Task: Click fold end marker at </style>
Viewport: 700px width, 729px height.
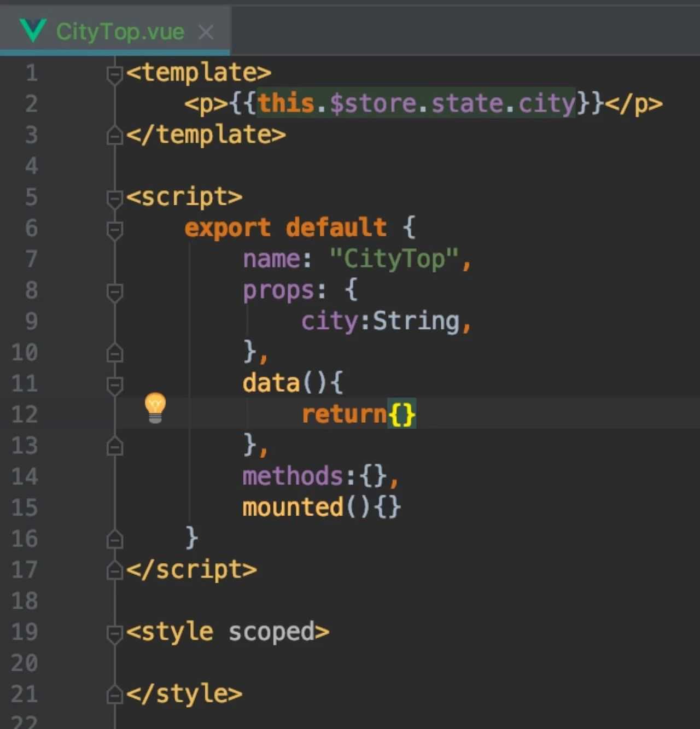Action: coord(114,695)
